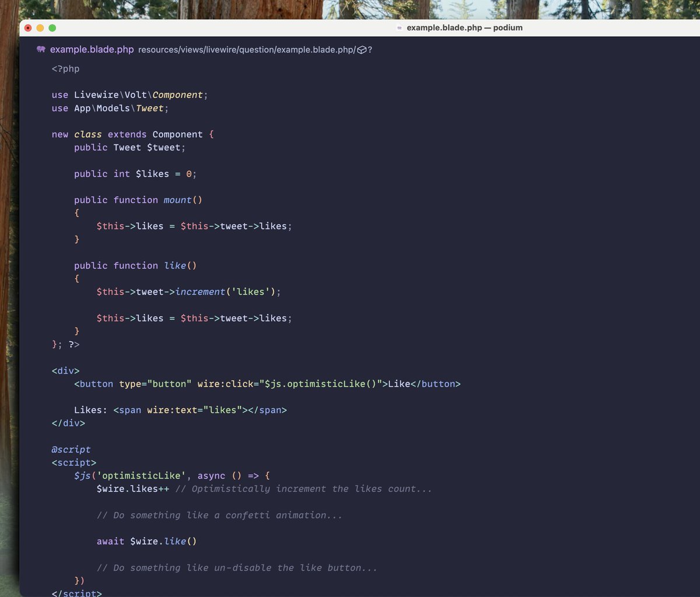Click window title "example.blade.php — podium"

pos(464,27)
